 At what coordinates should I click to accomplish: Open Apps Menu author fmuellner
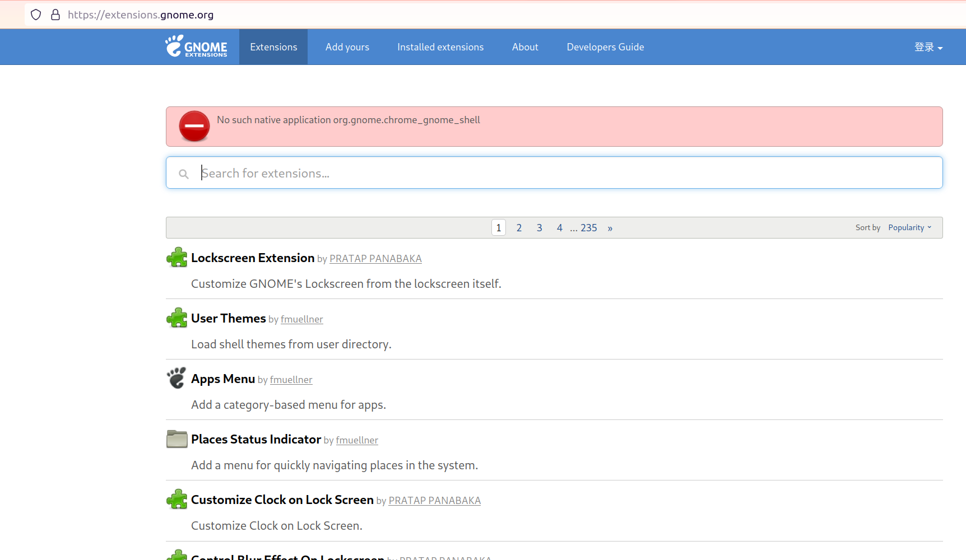[x=291, y=380]
